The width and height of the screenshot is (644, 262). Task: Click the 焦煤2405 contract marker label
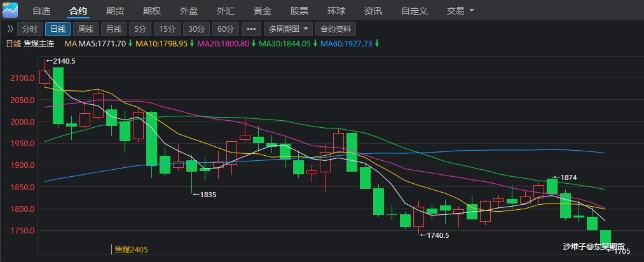click(131, 249)
